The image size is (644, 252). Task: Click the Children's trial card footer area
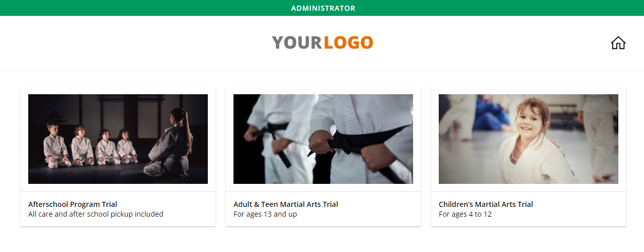(529, 209)
